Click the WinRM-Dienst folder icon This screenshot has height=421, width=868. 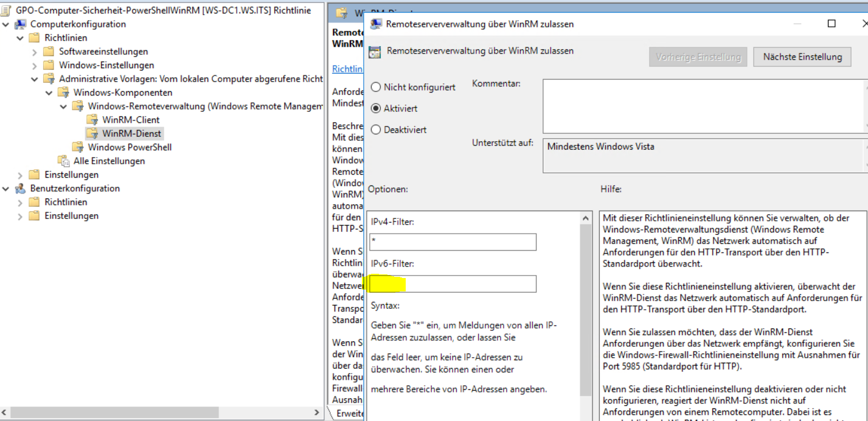pyautogui.click(x=92, y=133)
